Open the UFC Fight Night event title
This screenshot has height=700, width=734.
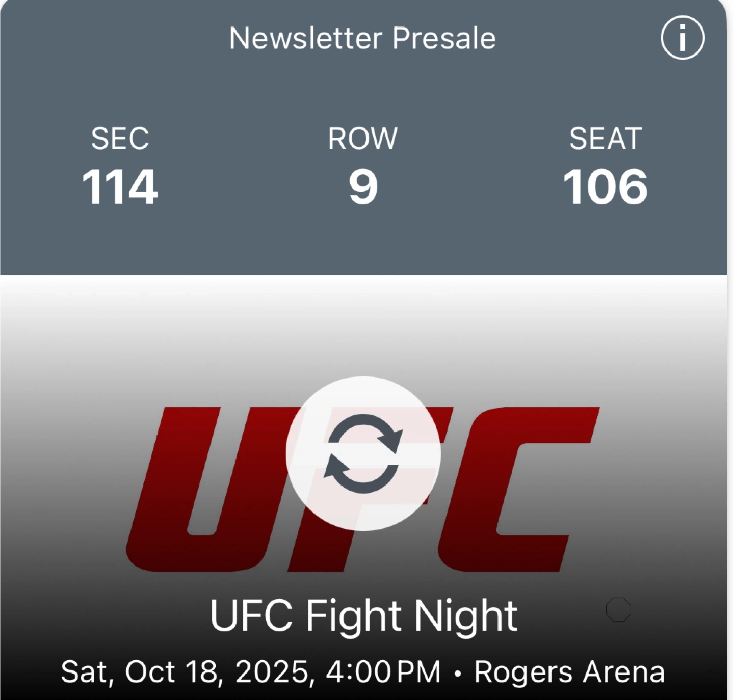363,616
